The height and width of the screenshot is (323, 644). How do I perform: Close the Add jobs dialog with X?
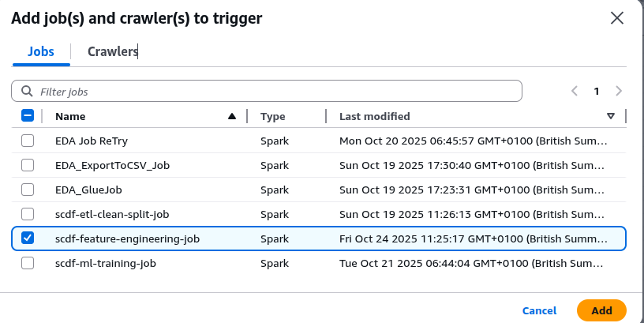click(617, 18)
